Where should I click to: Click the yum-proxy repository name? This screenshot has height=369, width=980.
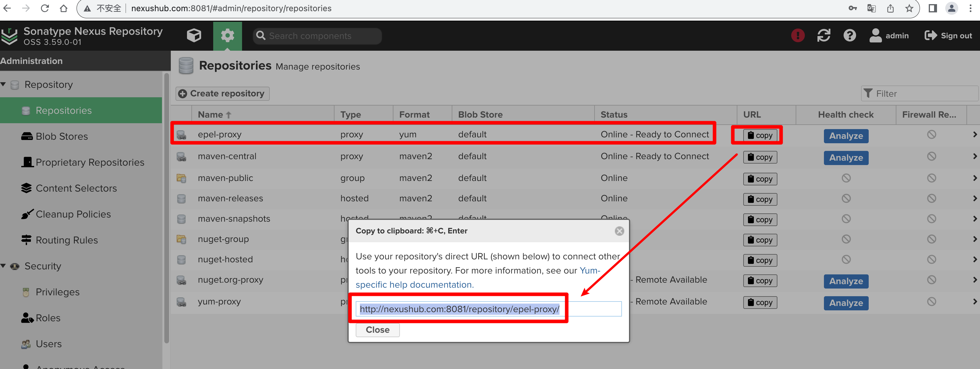pyautogui.click(x=219, y=302)
